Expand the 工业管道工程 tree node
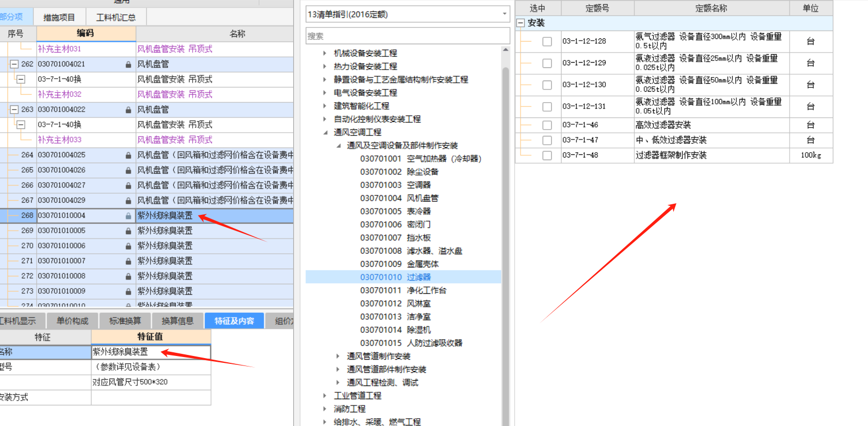Viewport: 868px width, 426px height. (x=325, y=396)
